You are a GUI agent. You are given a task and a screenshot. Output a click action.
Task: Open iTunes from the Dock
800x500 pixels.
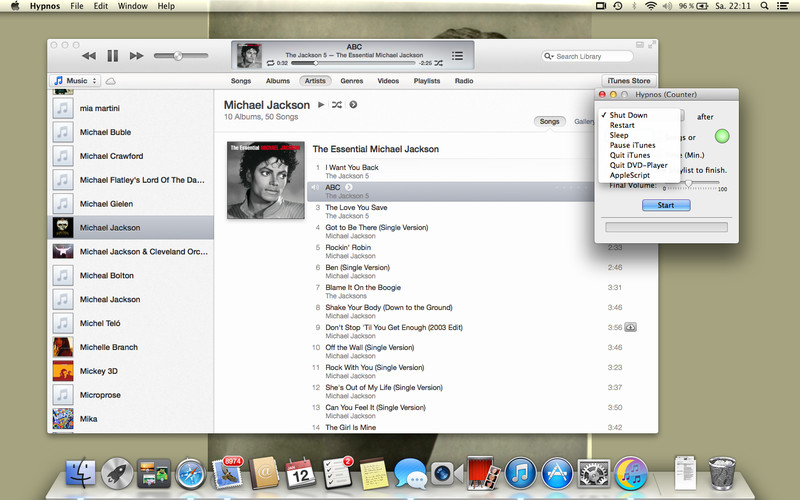tap(520, 472)
